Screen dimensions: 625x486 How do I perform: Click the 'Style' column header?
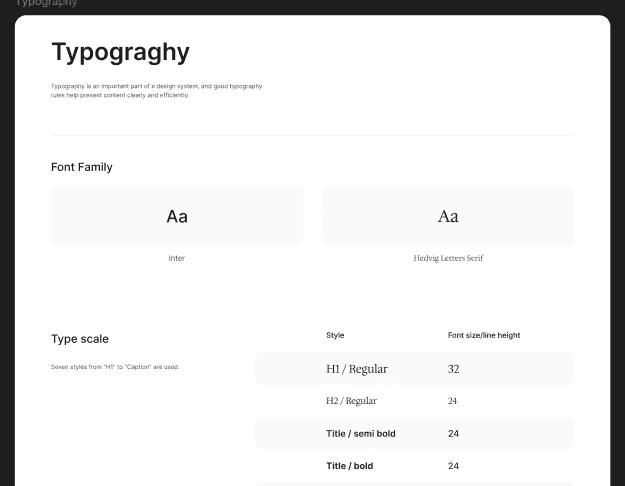pyautogui.click(x=335, y=335)
